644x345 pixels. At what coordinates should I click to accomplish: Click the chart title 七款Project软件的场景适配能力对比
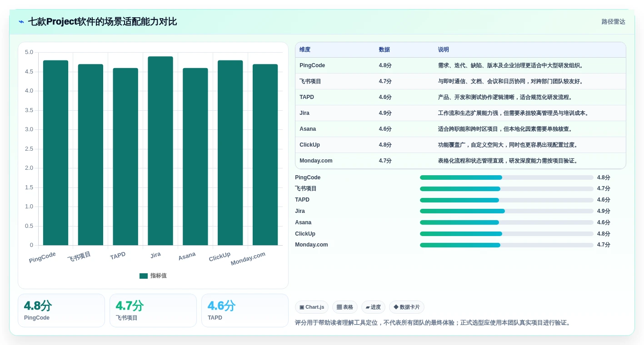pos(102,22)
